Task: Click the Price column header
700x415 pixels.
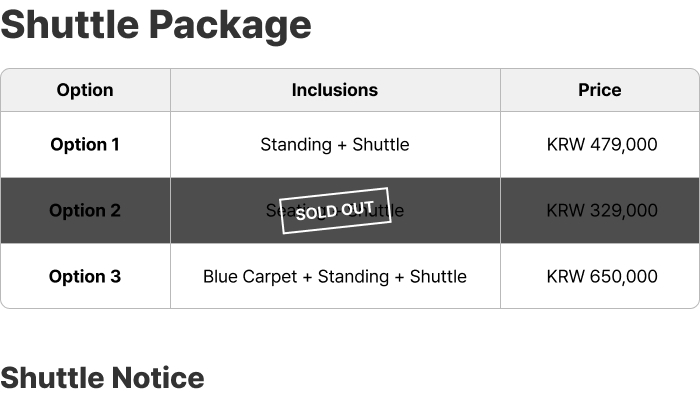Action: coord(600,90)
